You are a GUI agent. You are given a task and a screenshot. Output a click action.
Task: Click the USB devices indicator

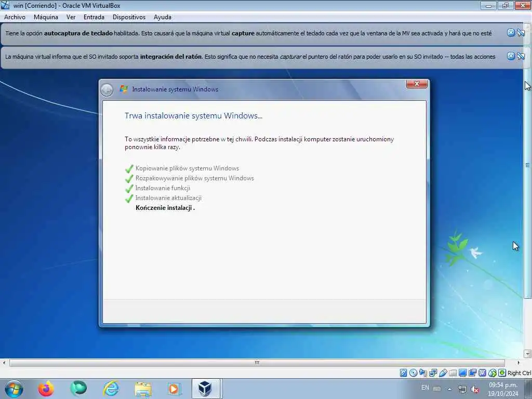(443, 373)
